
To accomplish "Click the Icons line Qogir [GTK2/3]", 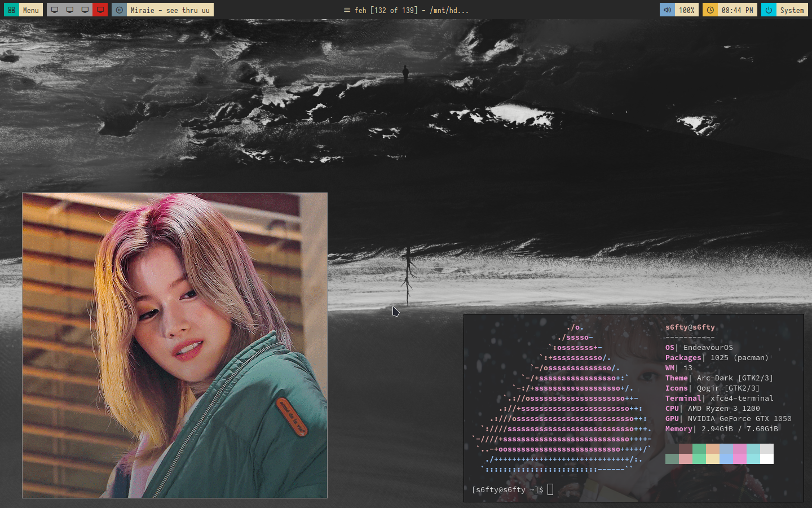I will click(x=712, y=388).
